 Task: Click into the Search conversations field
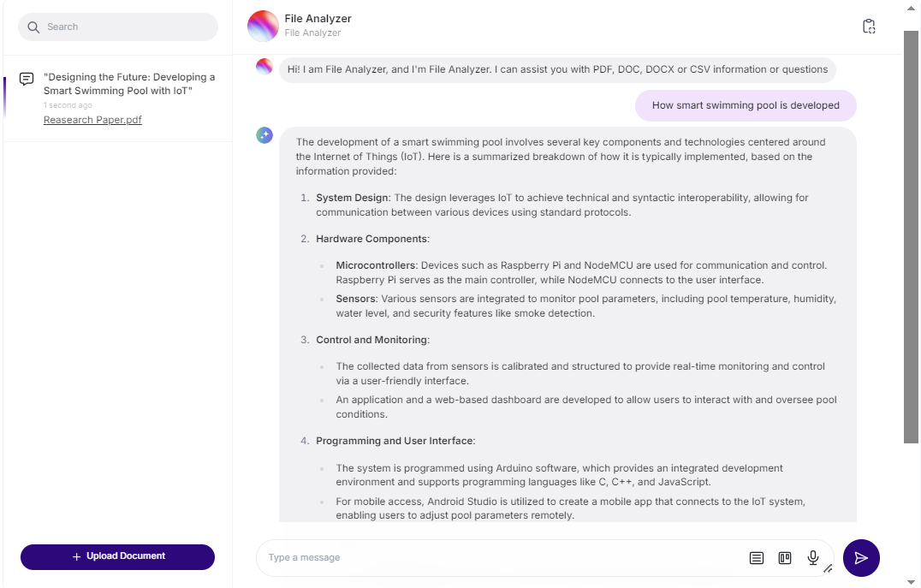[x=128, y=27]
